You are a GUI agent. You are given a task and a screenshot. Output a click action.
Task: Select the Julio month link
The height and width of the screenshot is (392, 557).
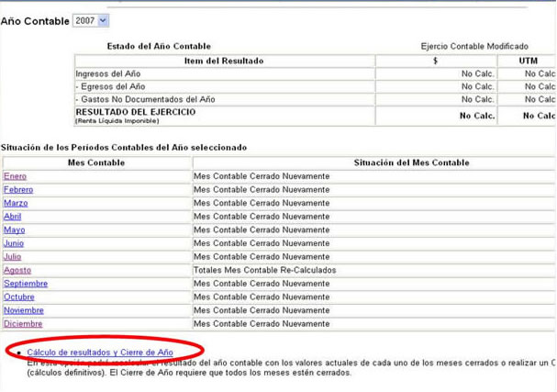(12, 257)
